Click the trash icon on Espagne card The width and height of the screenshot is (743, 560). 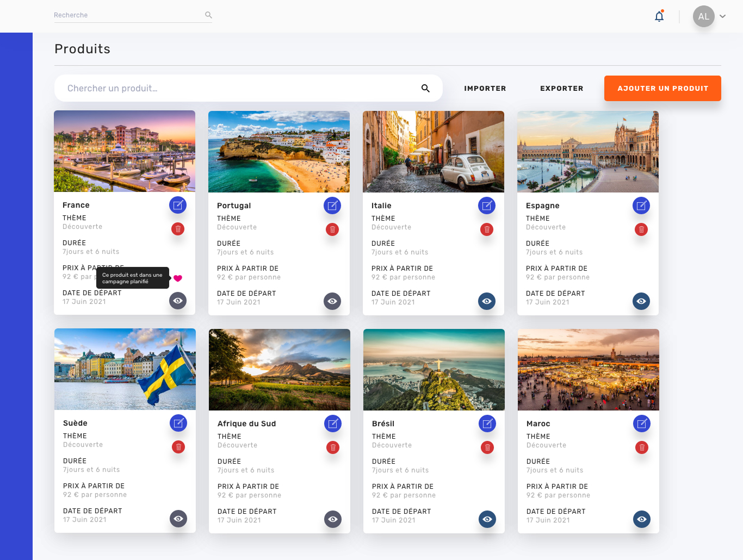(x=641, y=229)
